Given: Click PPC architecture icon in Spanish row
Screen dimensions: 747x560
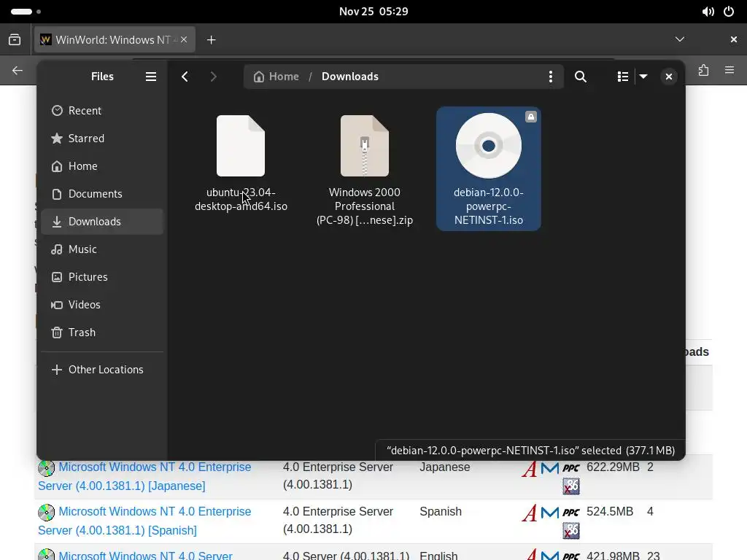Looking at the screenshot, I should [x=570, y=513].
